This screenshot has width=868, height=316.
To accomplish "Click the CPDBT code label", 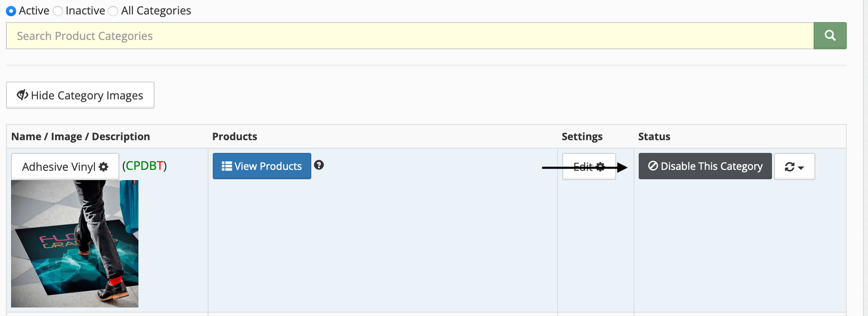I will tap(144, 166).
